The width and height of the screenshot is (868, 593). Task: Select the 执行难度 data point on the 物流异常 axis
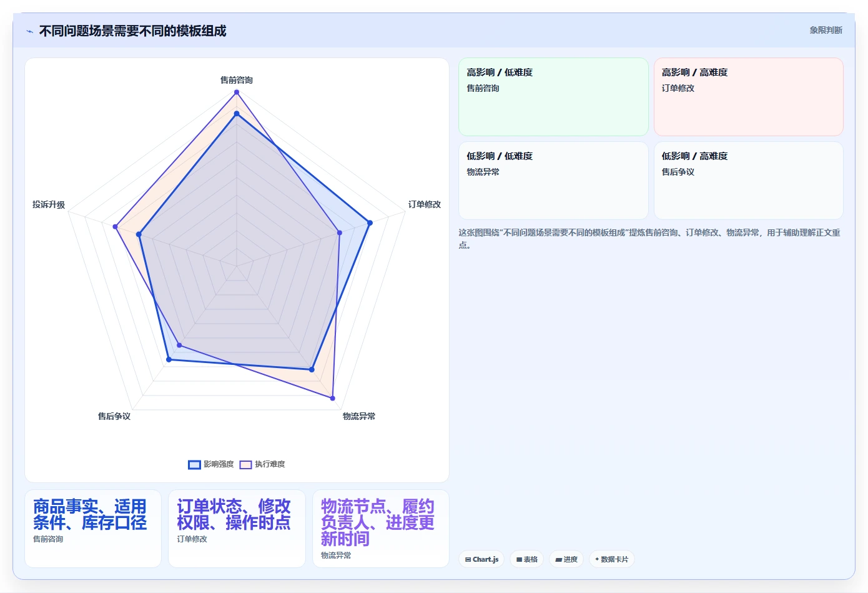[x=332, y=398]
